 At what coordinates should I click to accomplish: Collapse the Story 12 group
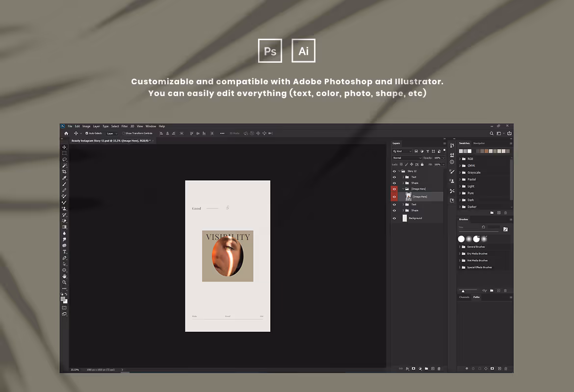point(399,171)
